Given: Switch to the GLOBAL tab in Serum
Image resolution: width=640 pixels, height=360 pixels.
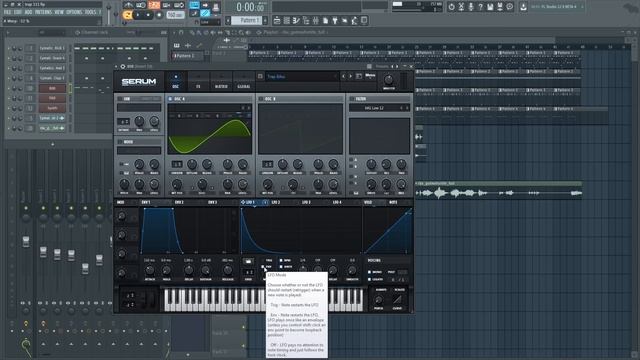Looking at the screenshot, I should pos(244,81).
